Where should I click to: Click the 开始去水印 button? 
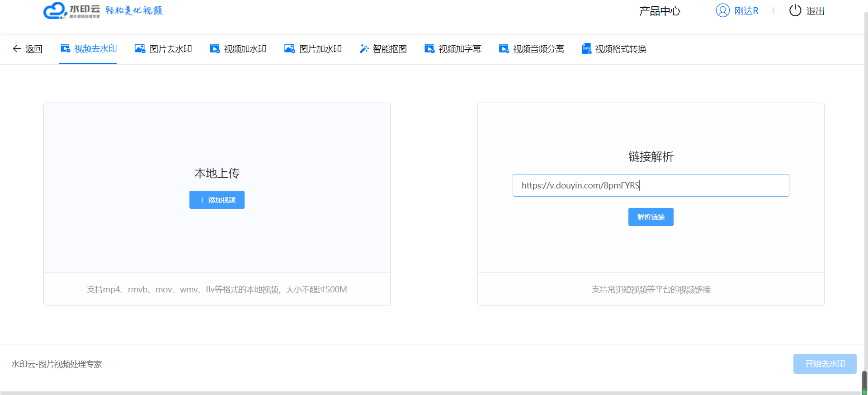[x=825, y=364]
